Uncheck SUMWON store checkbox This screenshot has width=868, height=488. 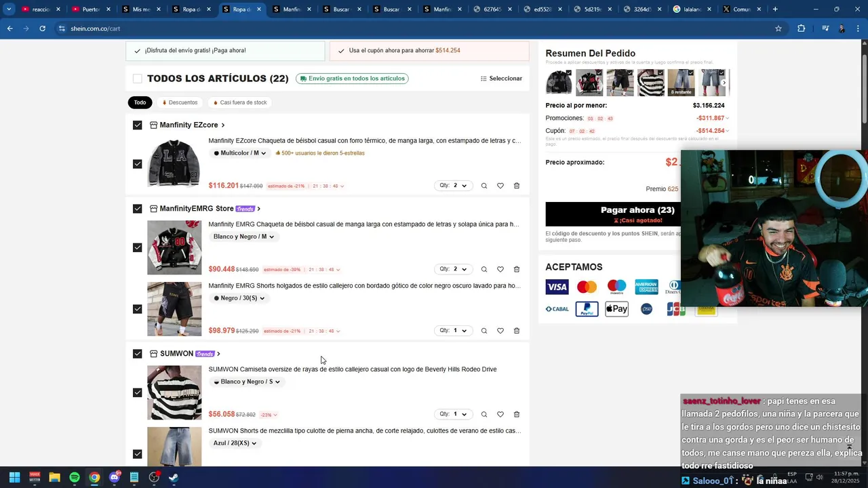pos(138,354)
